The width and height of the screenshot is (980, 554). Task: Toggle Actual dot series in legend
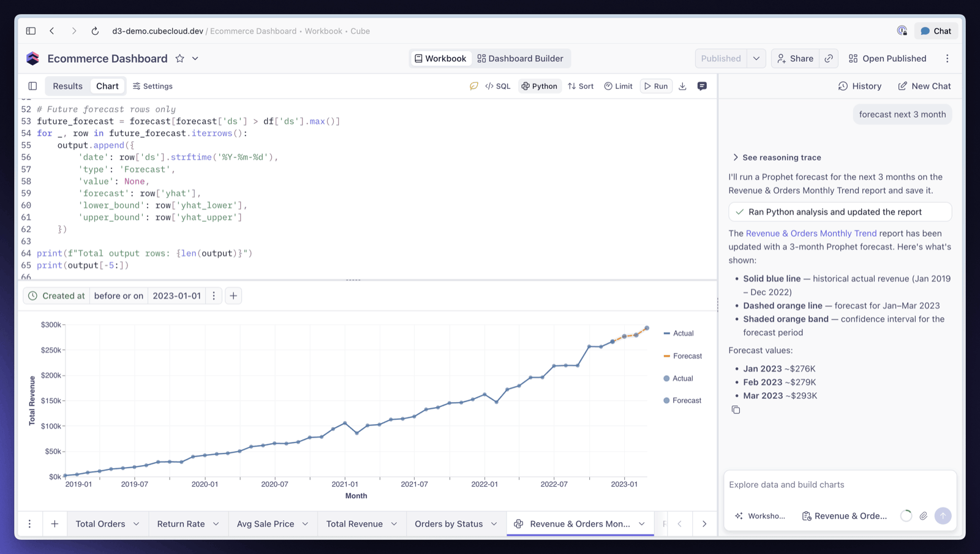678,379
